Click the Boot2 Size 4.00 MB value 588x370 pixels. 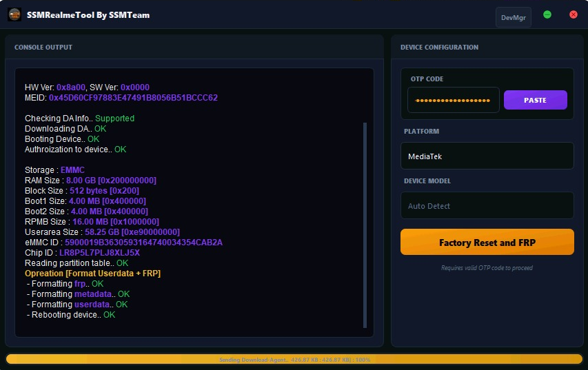click(x=110, y=212)
